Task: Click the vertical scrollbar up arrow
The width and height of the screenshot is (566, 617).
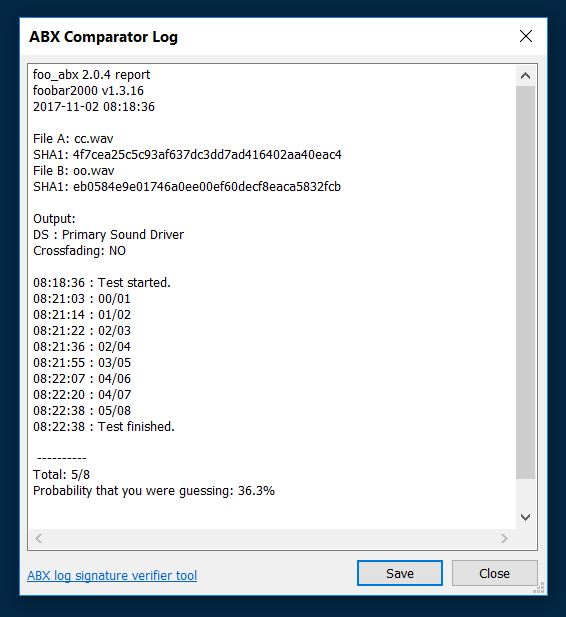Action: pyautogui.click(x=525, y=76)
